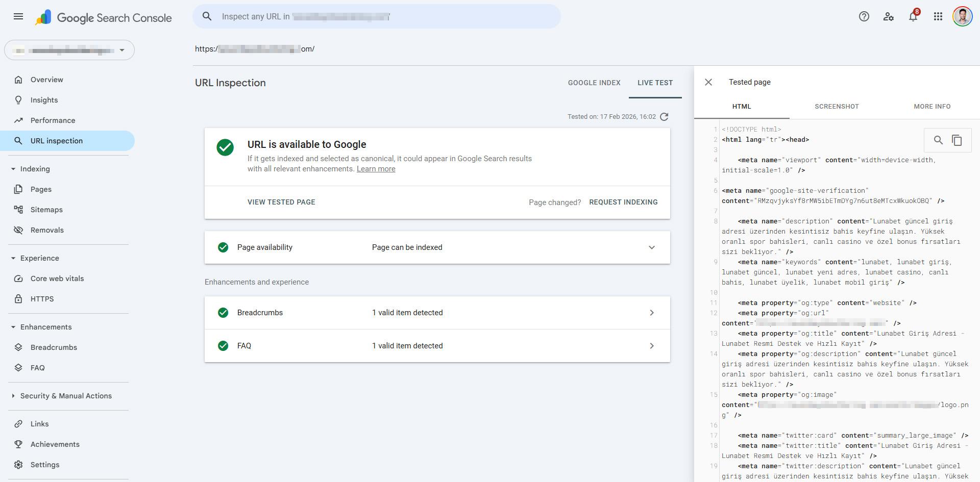Click the Help question mark icon
The width and height of the screenshot is (980, 482).
(864, 16)
